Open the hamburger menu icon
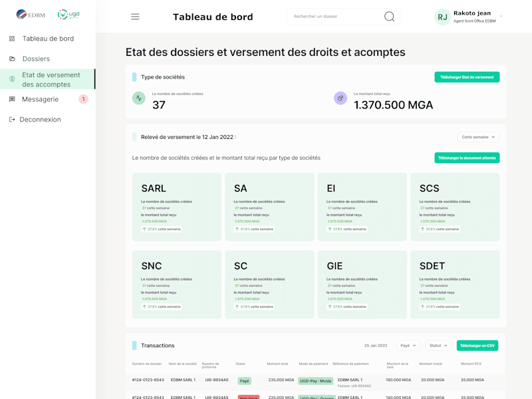Image resolution: width=532 pixels, height=399 pixels. point(135,17)
